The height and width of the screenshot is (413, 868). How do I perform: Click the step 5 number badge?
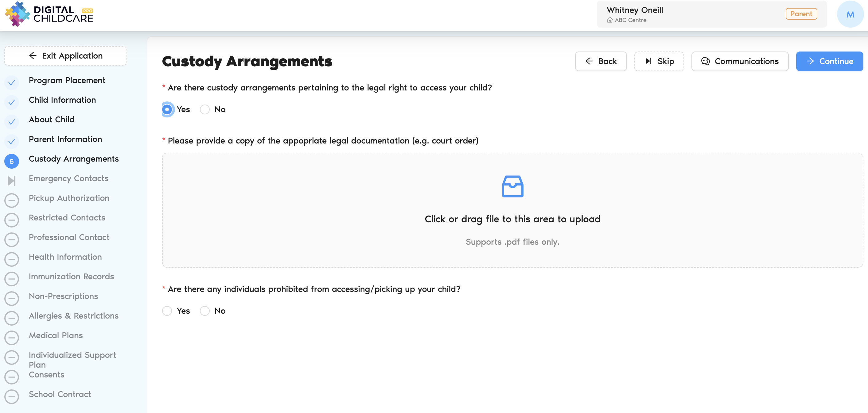(11, 161)
